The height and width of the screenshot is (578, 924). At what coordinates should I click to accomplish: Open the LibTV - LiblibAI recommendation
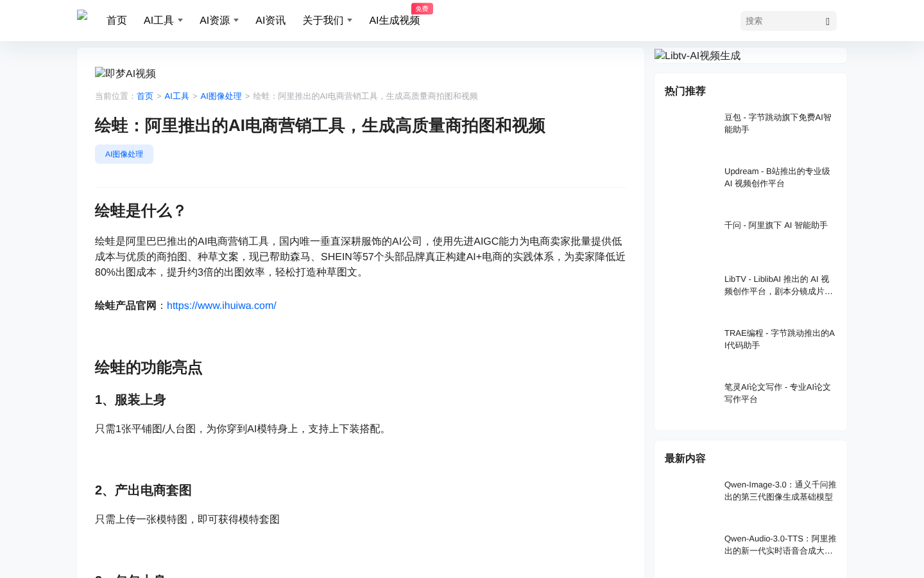780,285
